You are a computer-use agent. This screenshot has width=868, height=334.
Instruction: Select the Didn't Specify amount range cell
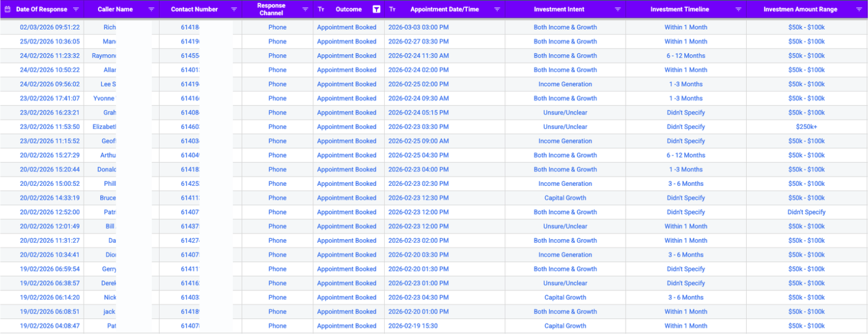pyautogui.click(x=806, y=212)
